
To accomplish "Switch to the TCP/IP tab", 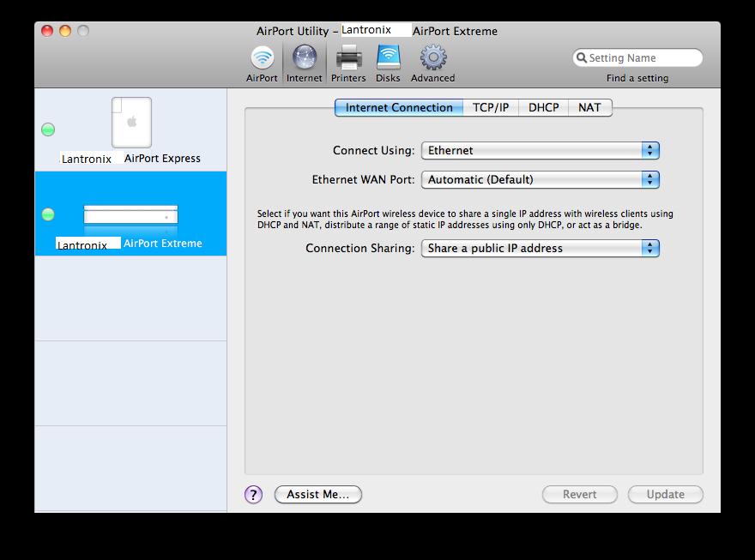I will 491,107.
